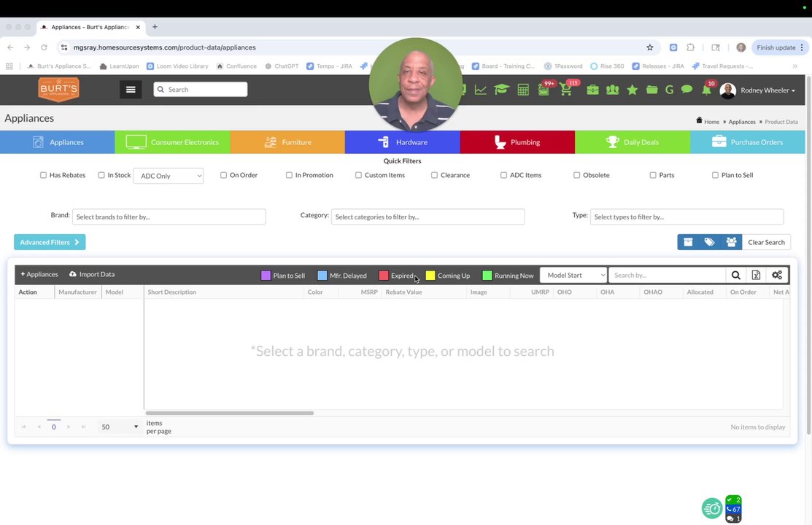Check the In Promotion checkbox
The height and width of the screenshot is (525, 812).
pos(289,175)
